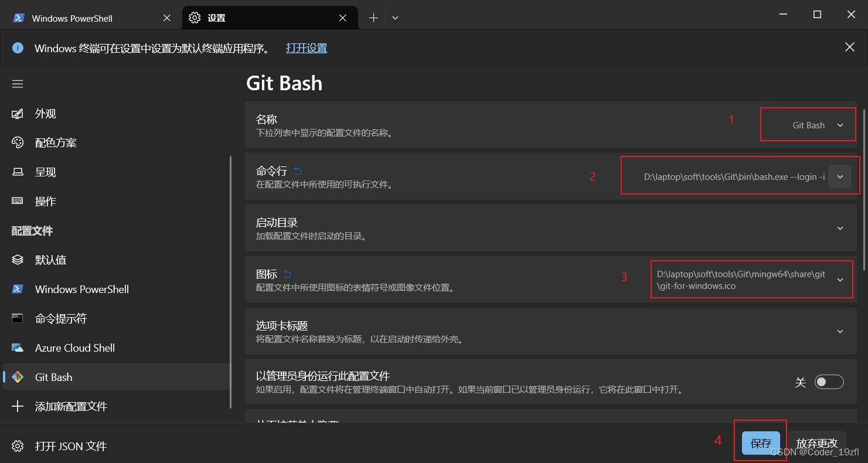Select the Windows PowerShell profile in sidebar
The image size is (868, 463).
tap(116, 289)
